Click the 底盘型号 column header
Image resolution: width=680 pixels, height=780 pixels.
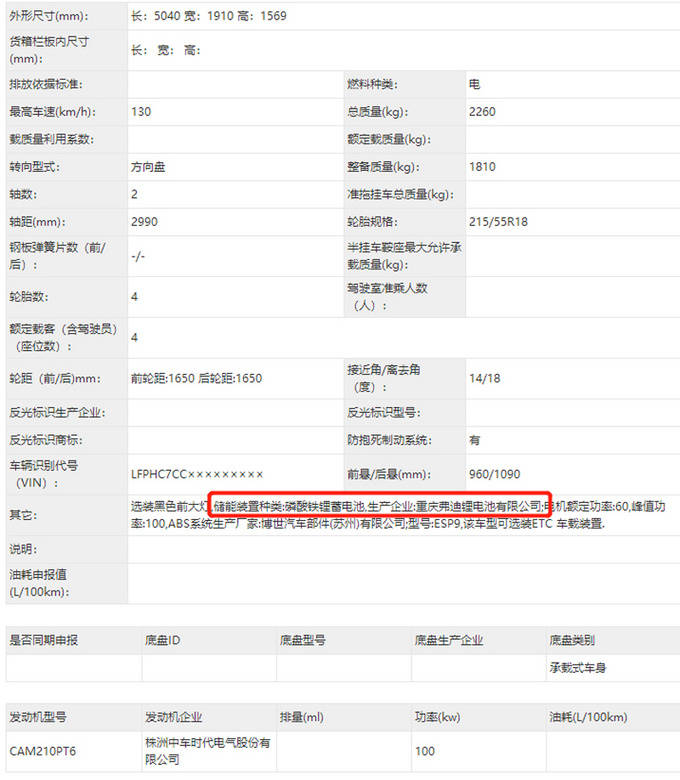click(302, 640)
